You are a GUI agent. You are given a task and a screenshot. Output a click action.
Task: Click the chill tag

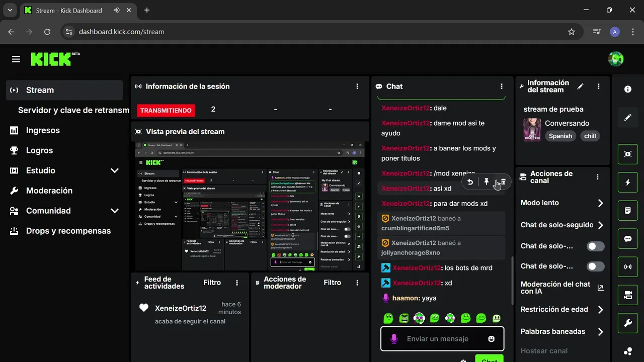[590, 136]
